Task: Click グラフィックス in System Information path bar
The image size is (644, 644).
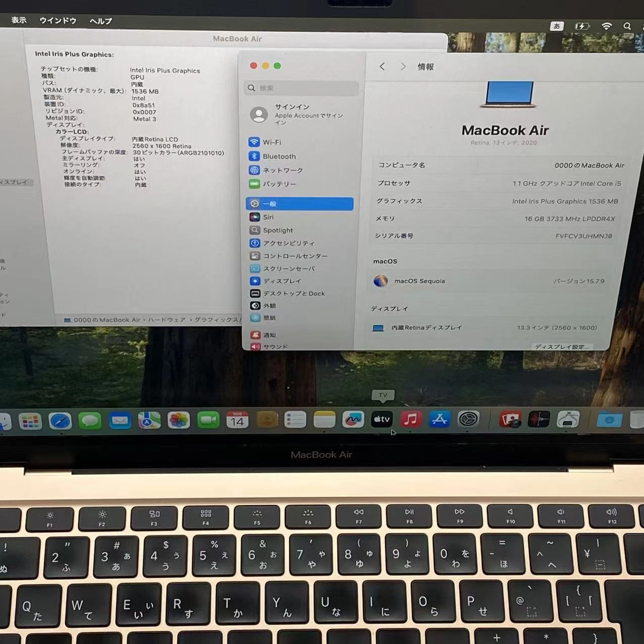Action: tap(216, 319)
